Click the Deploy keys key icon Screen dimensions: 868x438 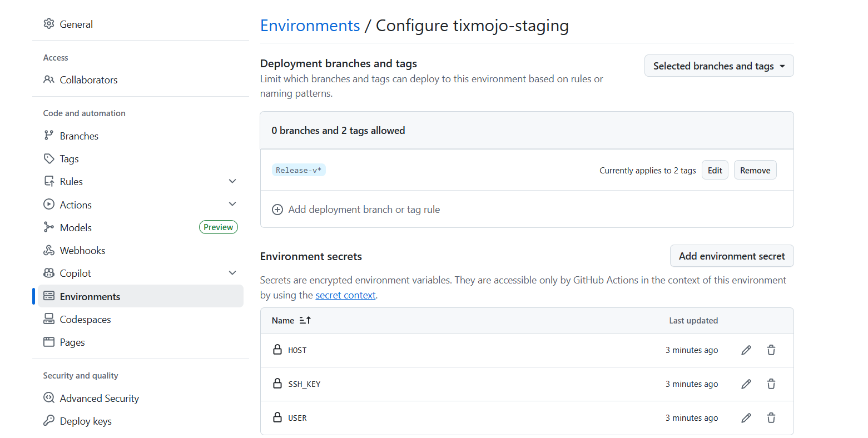coord(49,421)
